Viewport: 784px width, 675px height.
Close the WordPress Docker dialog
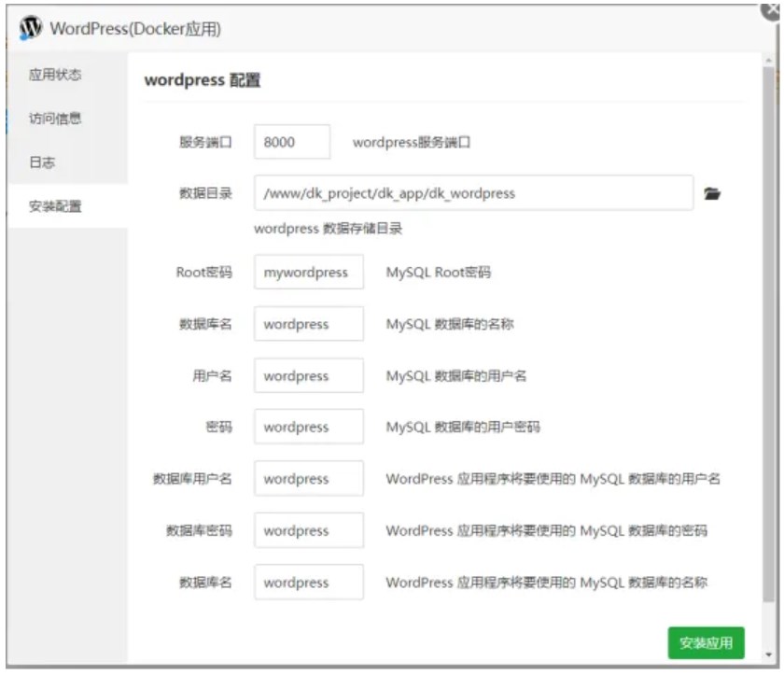point(772,7)
